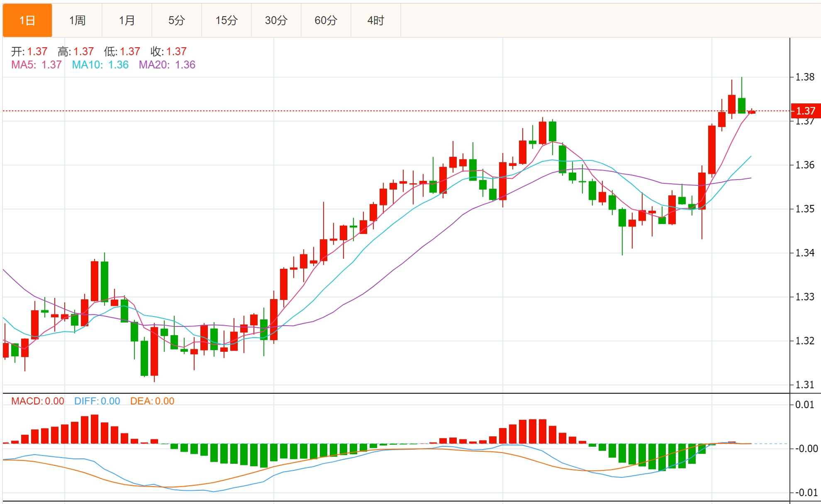Click the 开 opening price readout
Image resolution: width=821 pixels, height=504 pixels.
pyautogui.click(x=29, y=51)
